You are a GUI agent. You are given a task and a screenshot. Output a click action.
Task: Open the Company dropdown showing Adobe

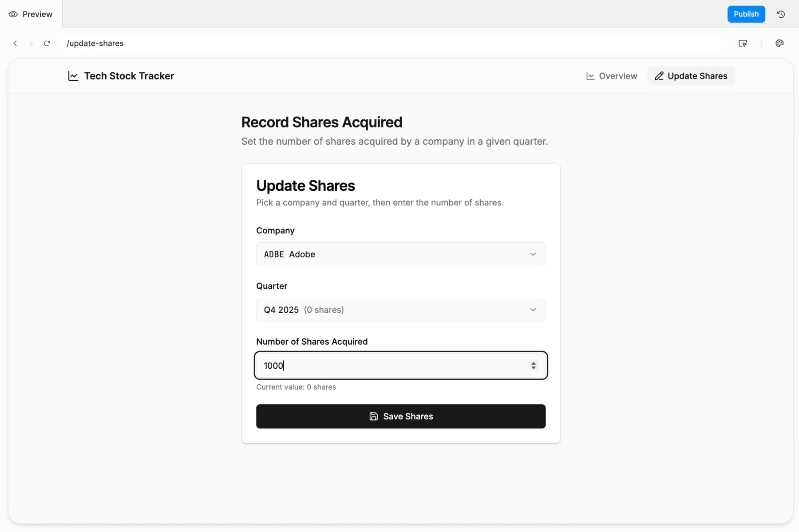[x=401, y=254]
